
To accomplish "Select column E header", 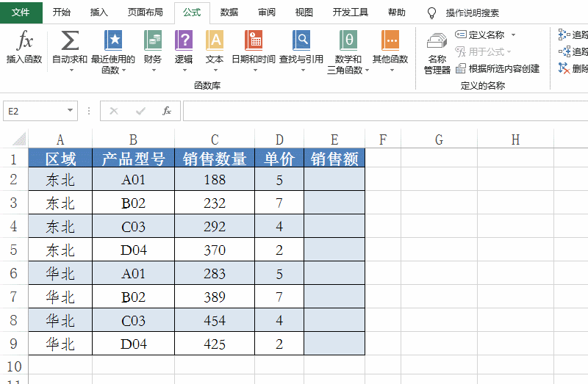I will click(x=334, y=140).
